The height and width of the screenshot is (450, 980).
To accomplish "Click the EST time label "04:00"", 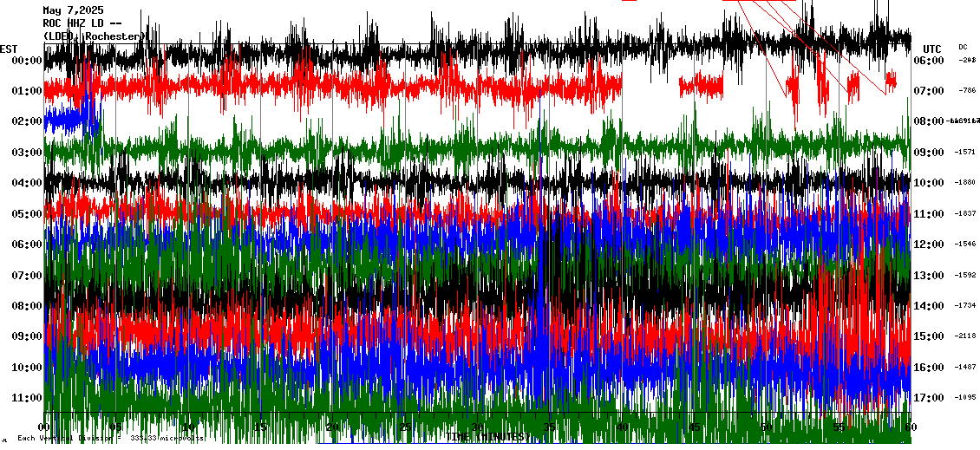I will 26,183.
